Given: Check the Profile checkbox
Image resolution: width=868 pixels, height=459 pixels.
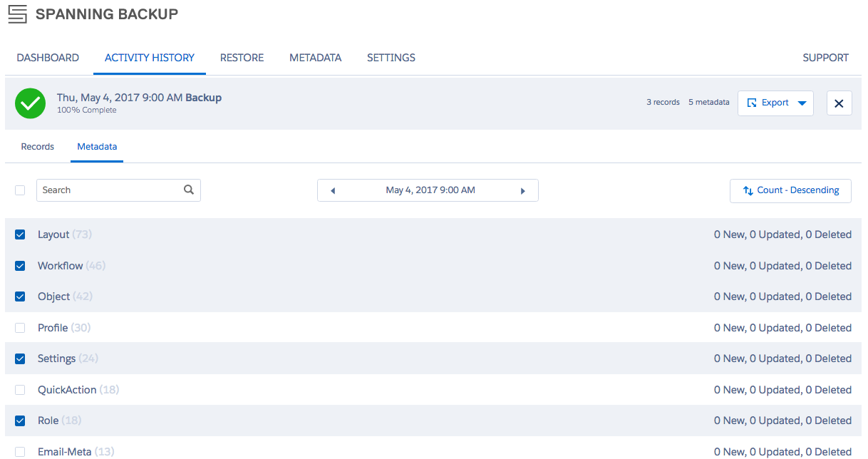Looking at the screenshot, I should pos(20,328).
